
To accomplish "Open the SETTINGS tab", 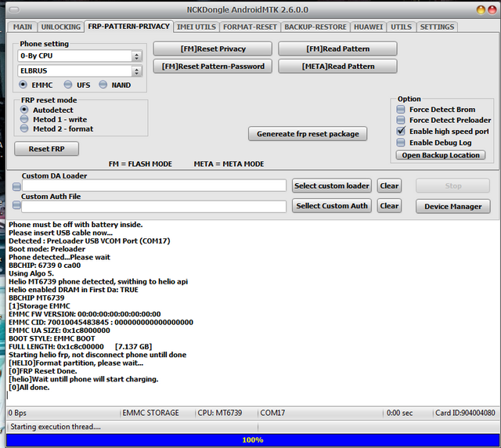I will tap(437, 27).
